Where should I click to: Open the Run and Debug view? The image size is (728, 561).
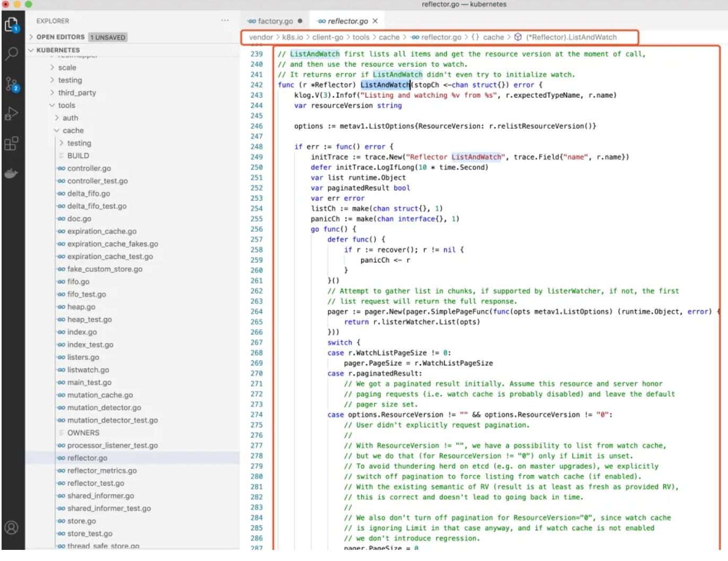(11, 113)
